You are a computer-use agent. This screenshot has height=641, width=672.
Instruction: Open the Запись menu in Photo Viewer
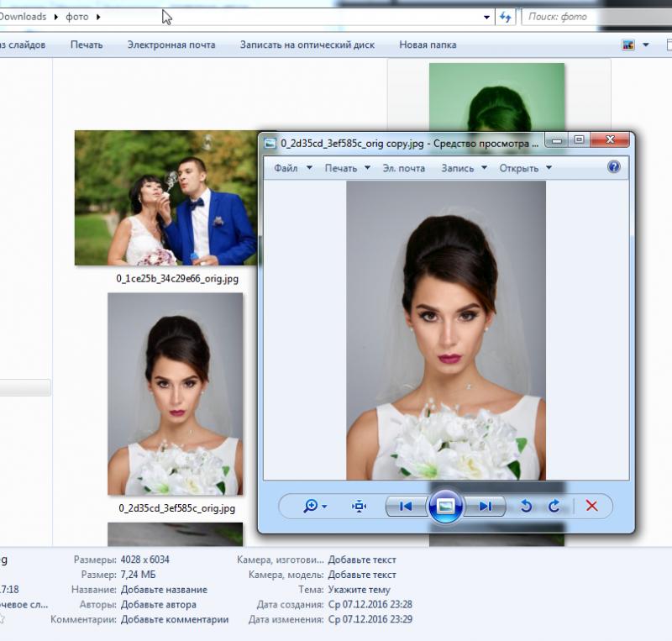465,168
